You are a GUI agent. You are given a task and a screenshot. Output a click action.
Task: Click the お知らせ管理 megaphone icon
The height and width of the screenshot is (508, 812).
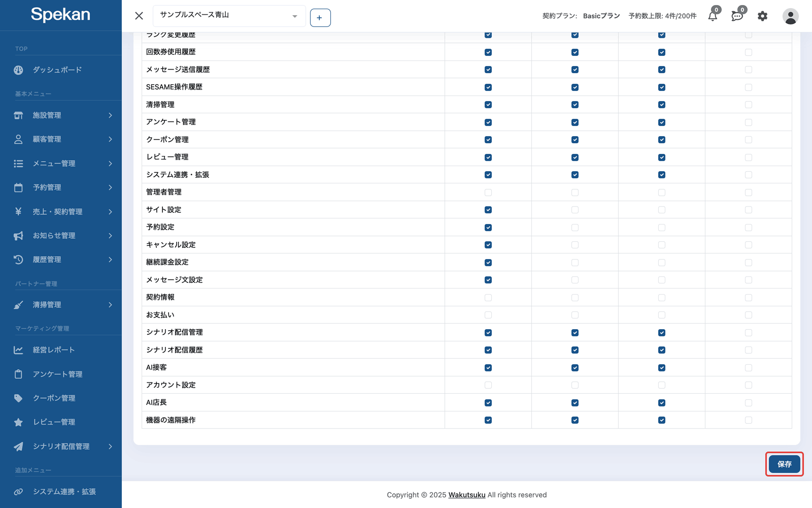coord(18,236)
